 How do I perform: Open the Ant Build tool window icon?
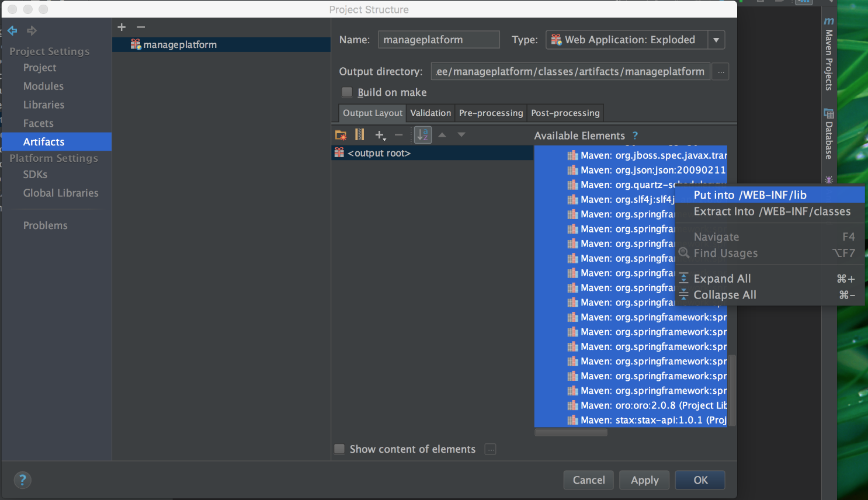click(x=829, y=179)
